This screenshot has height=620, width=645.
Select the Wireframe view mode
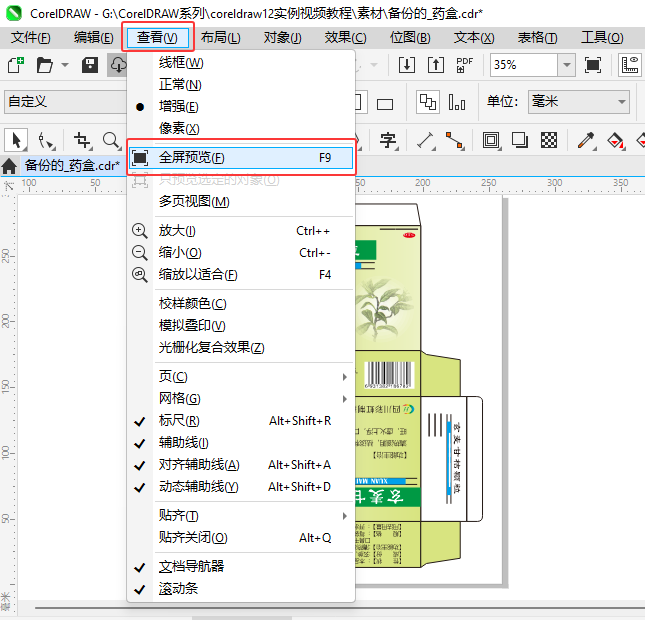point(241,63)
